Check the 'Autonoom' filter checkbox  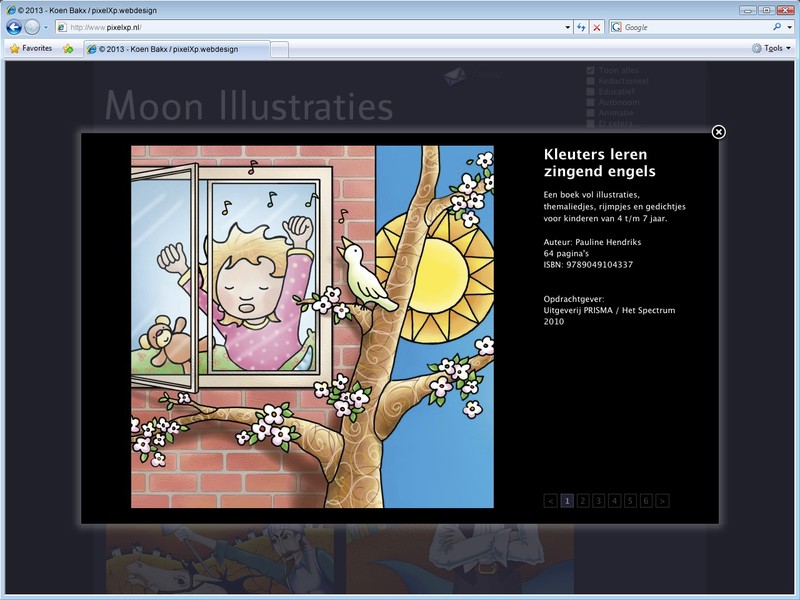590,102
